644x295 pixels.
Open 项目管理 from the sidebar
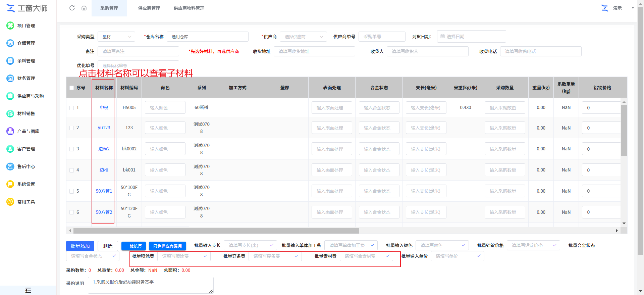click(x=26, y=26)
